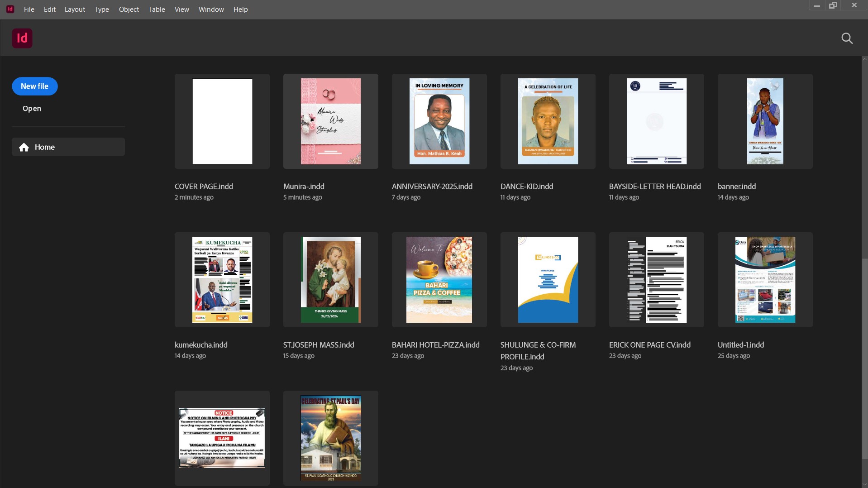Image resolution: width=868 pixels, height=488 pixels.
Task: Click the scroll down arrow of scrollbar
Action: point(864,484)
